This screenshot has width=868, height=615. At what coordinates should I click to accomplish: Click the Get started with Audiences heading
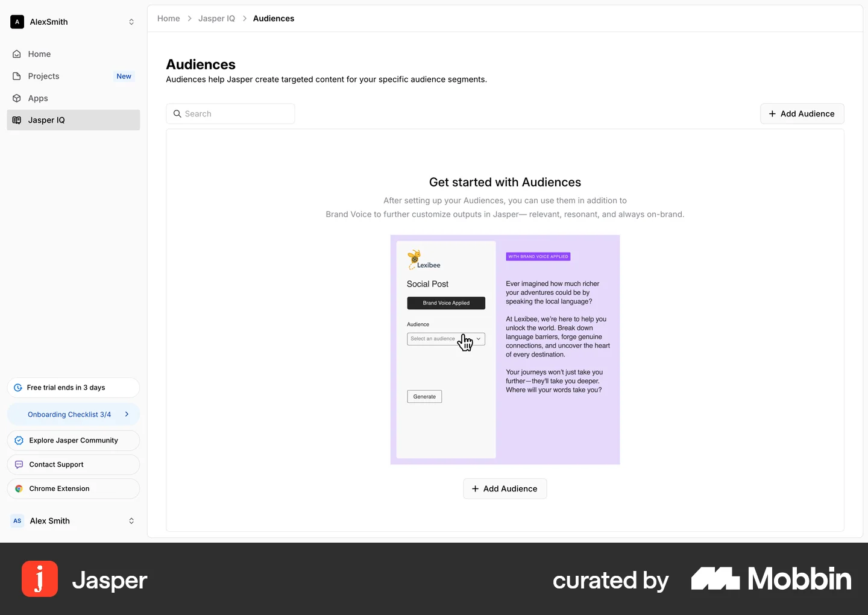coord(505,182)
